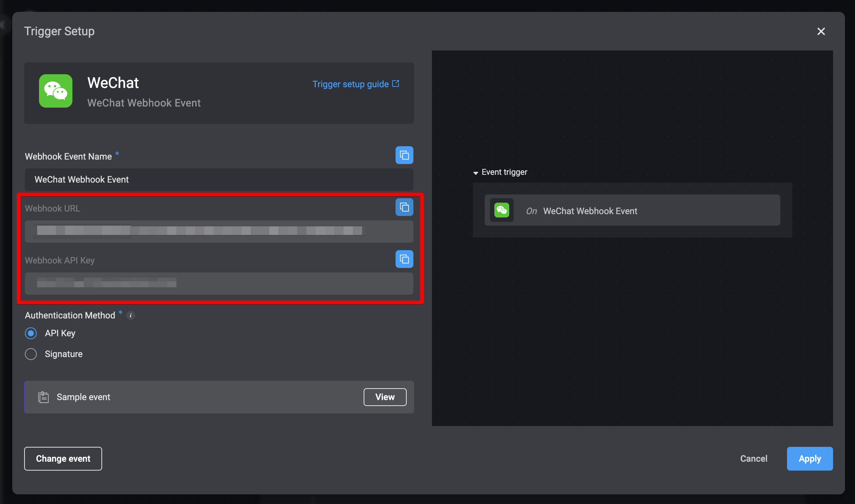Select the API Key authentication option

31,333
